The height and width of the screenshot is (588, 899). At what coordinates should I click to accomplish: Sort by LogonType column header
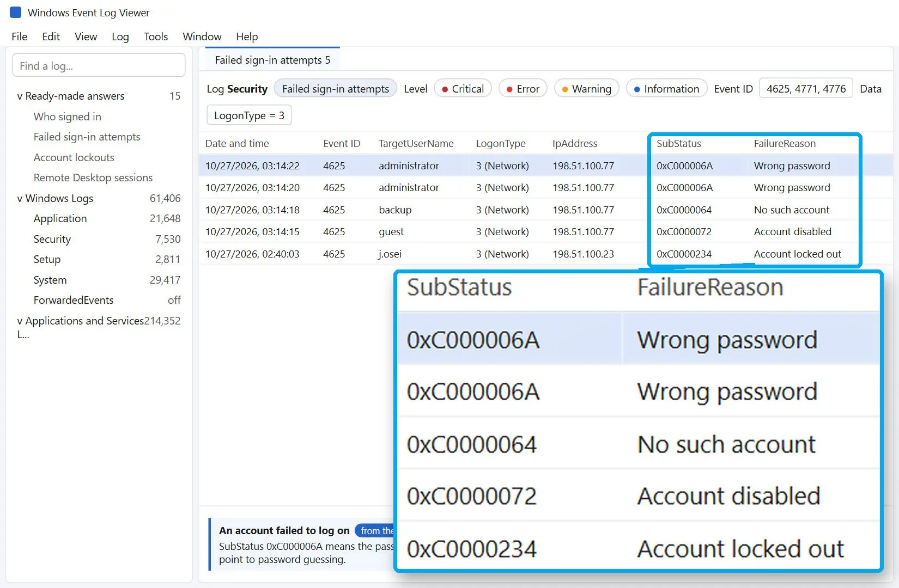pos(501,143)
